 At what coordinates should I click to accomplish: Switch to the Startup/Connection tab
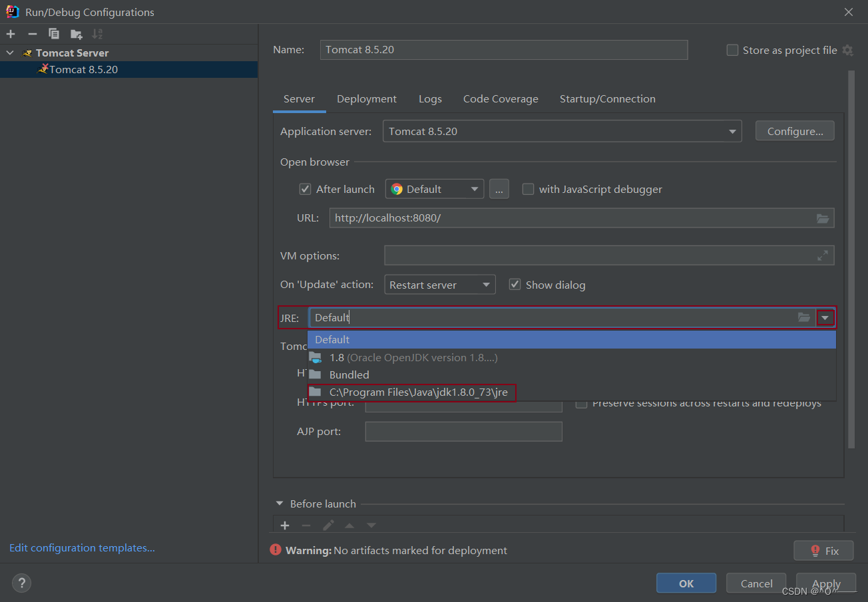607,99
